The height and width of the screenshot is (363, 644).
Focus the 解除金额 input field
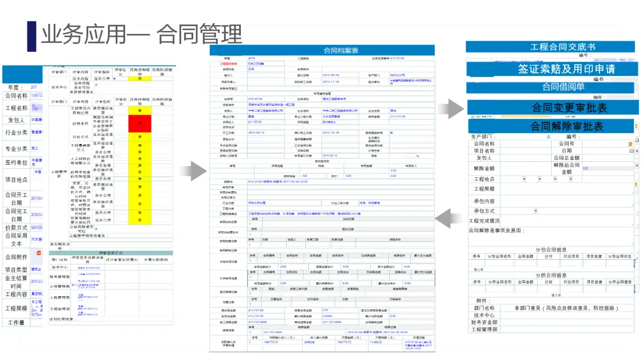point(525,168)
